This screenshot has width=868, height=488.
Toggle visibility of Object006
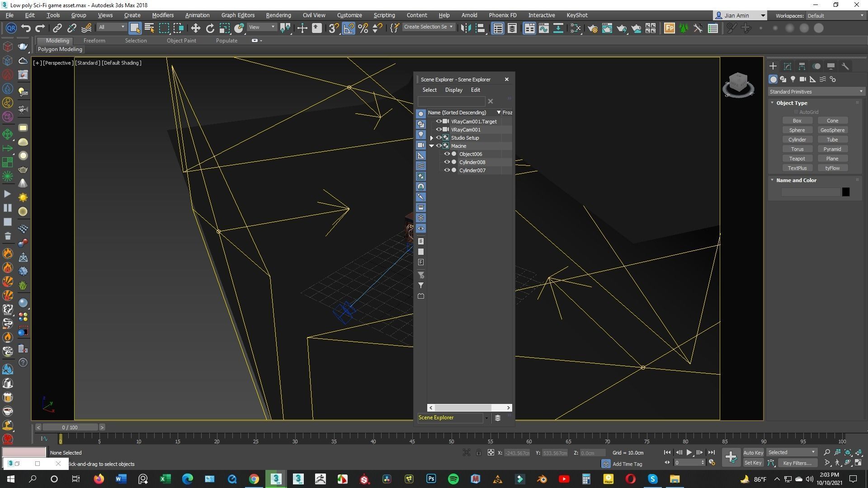tap(447, 154)
